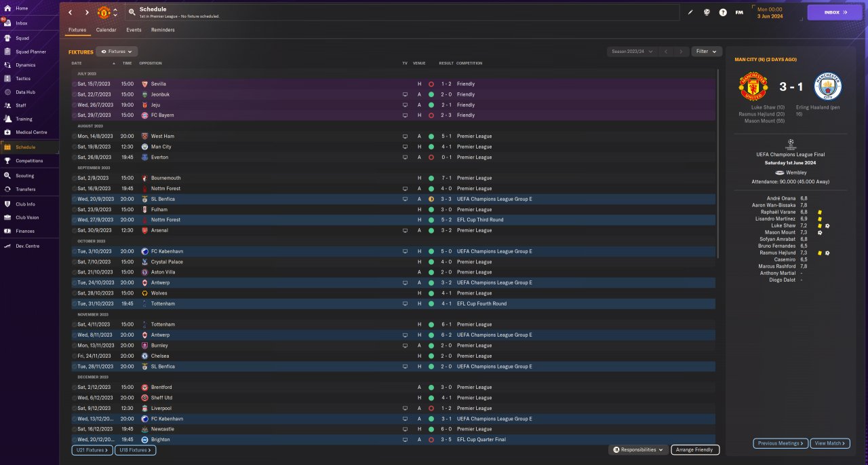Click the fixtures list vertical scrollbar
The image size is (868, 465).
coord(718,163)
